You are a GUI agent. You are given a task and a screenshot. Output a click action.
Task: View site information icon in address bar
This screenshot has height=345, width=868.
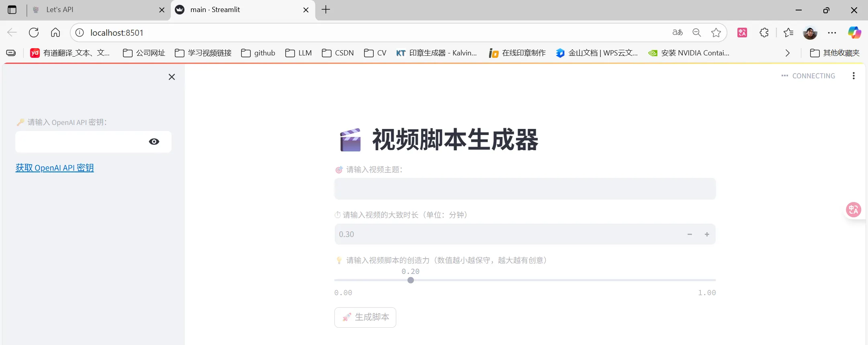(x=80, y=33)
